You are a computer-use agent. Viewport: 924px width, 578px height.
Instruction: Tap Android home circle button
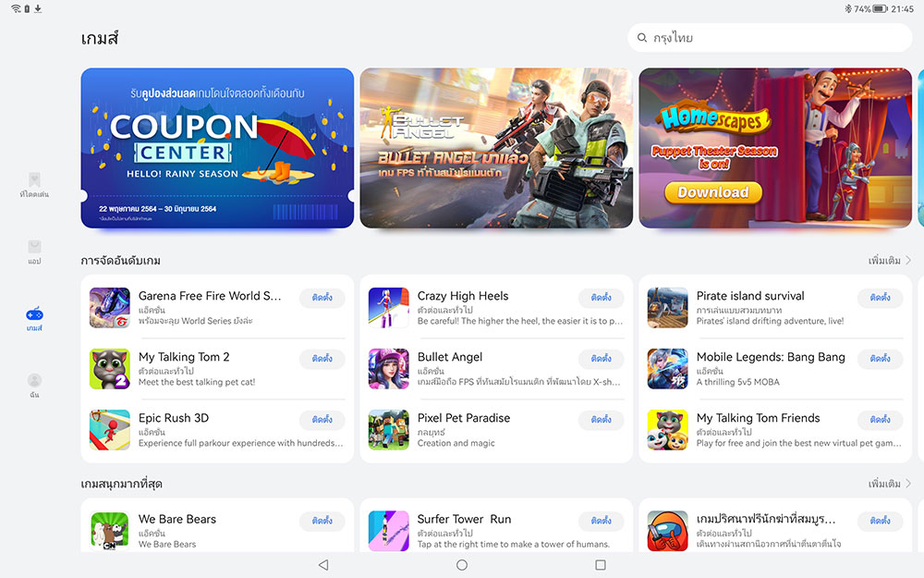pos(462,565)
